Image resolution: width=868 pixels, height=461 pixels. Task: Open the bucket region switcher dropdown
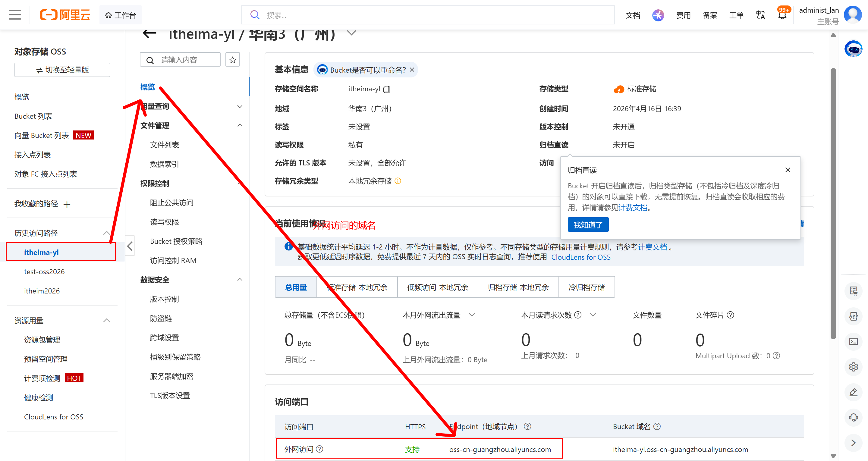click(351, 33)
